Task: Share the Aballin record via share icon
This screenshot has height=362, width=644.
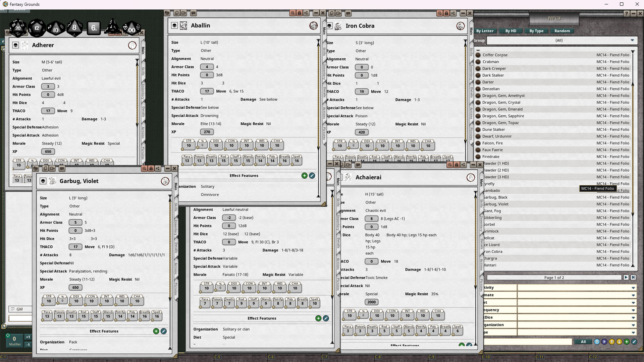Action: pyautogui.click(x=306, y=13)
